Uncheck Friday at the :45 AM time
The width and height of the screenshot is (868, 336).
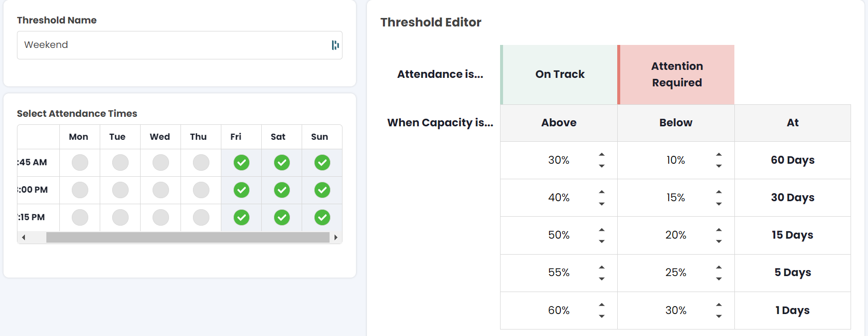[x=241, y=162]
